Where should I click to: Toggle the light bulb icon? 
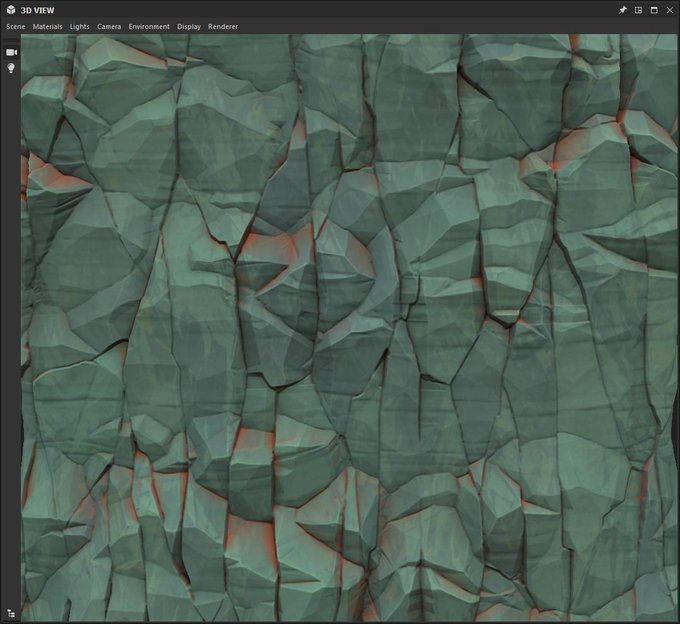(11, 68)
